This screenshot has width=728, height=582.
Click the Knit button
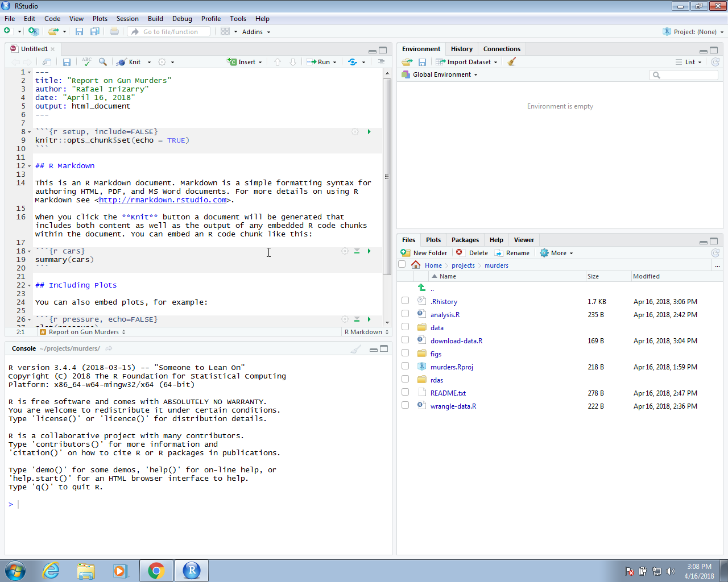tap(129, 62)
